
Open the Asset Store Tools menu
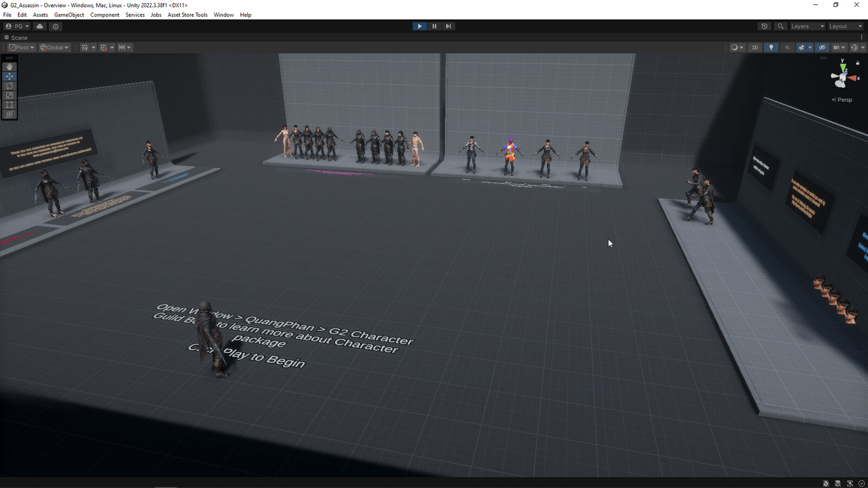coord(187,15)
